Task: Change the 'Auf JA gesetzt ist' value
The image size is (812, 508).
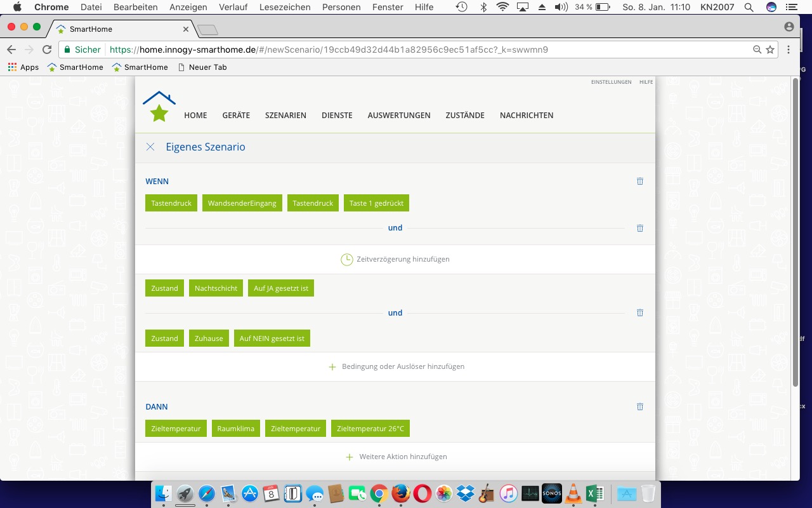Action: click(x=280, y=288)
